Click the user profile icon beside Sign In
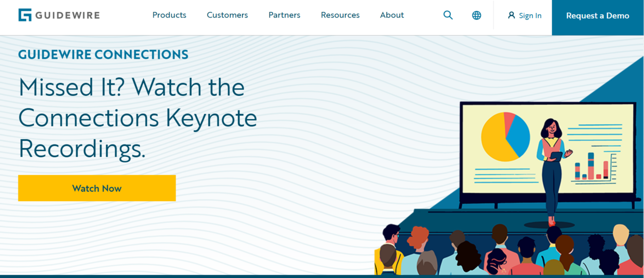This screenshot has width=644, height=278. [x=511, y=15]
